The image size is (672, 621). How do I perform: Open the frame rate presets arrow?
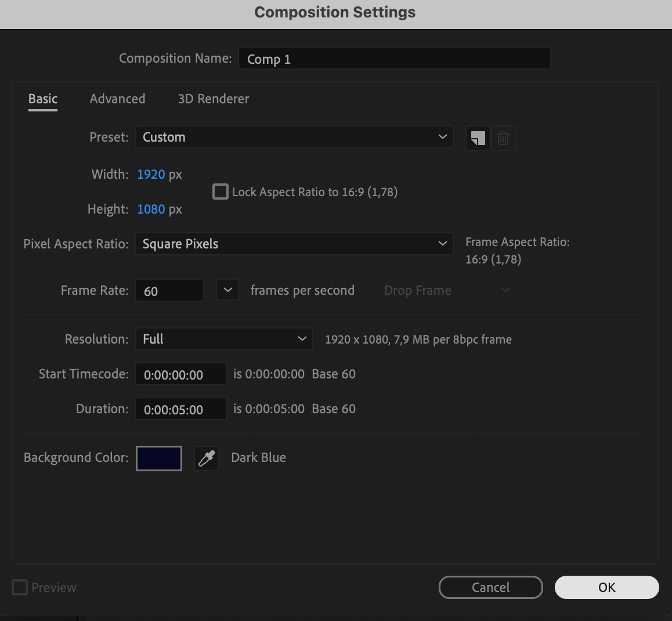(x=227, y=290)
